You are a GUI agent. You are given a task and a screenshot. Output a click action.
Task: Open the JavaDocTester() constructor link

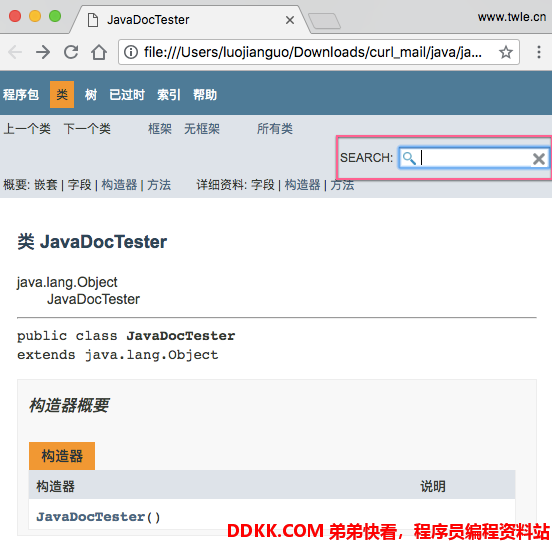pyautogui.click(x=98, y=517)
